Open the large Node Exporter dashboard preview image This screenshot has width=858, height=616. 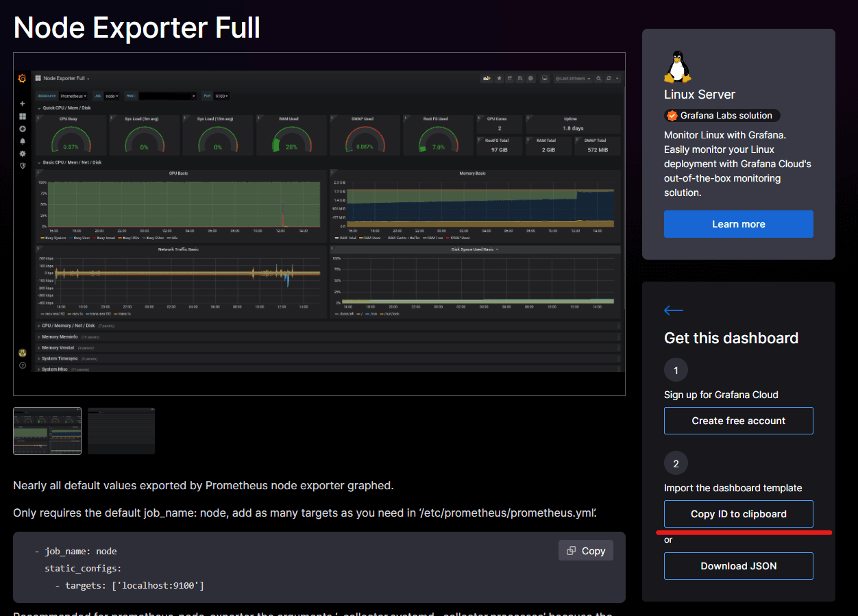pyautogui.click(x=319, y=224)
